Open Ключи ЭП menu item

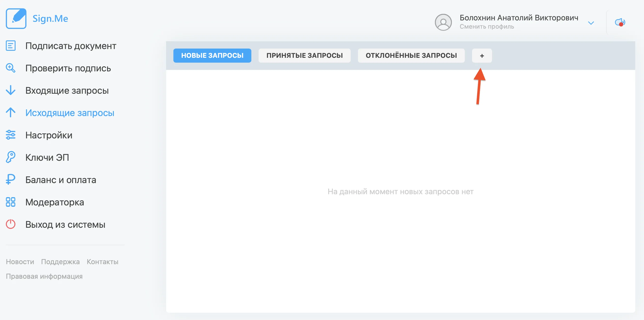pyautogui.click(x=47, y=158)
